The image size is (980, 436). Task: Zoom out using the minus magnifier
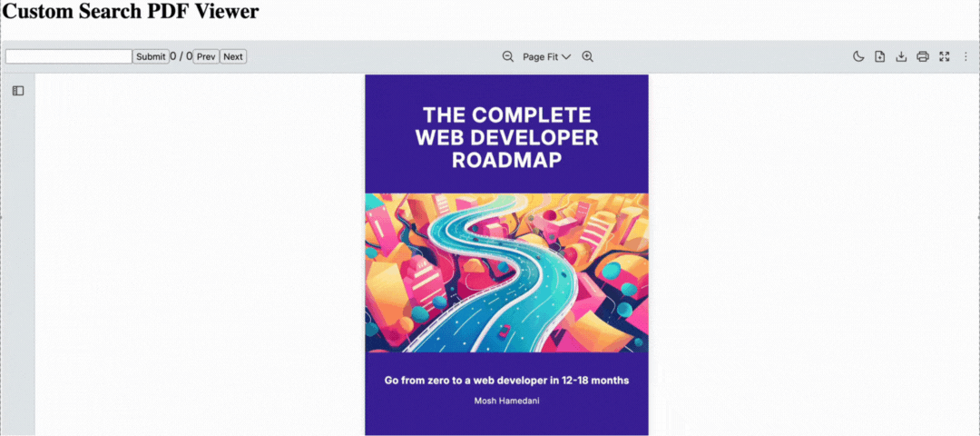tap(507, 56)
